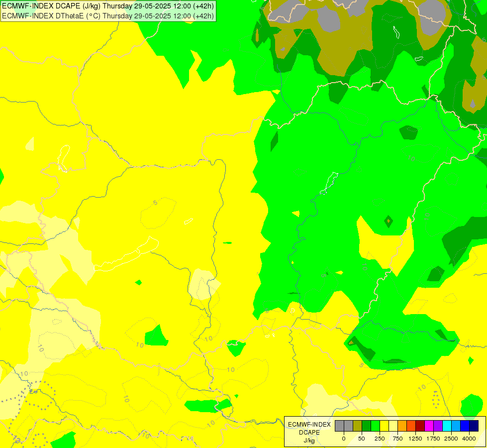Click the legend value '4000'
Image resolution: width=487 pixels, height=448 pixels.
coord(469,439)
